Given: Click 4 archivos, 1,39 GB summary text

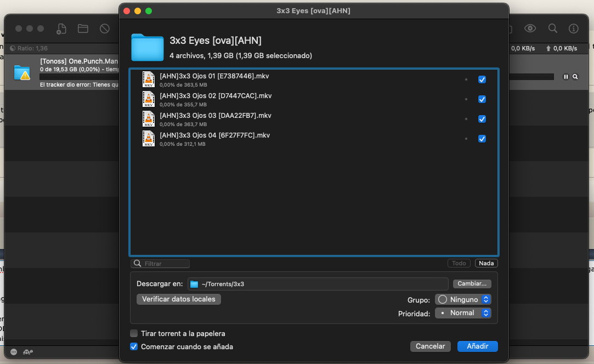Looking at the screenshot, I should (241, 56).
